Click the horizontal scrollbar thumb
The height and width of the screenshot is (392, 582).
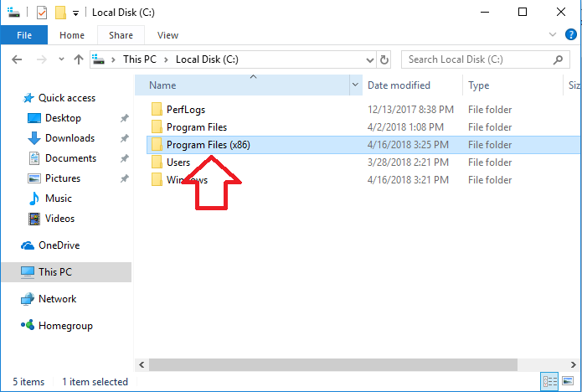[x=333, y=364]
